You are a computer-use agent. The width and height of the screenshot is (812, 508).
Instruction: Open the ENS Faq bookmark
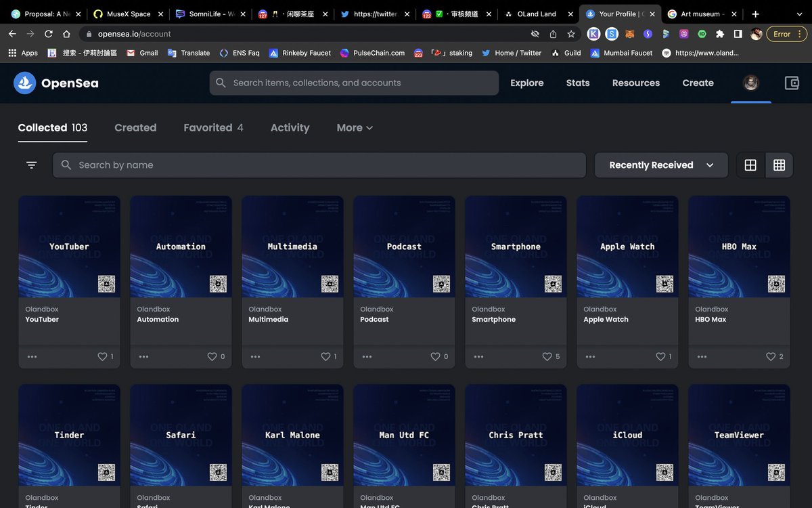(240, 53)
